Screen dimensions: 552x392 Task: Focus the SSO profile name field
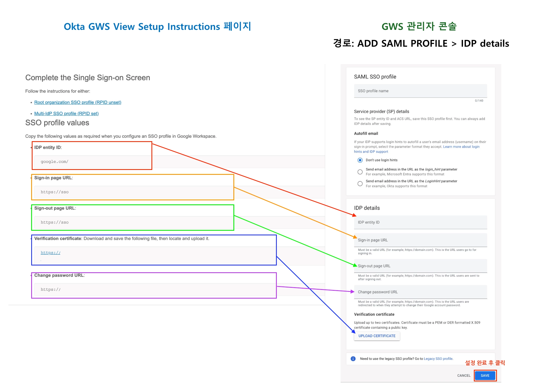pyautogui.click(x=420, y=91)
